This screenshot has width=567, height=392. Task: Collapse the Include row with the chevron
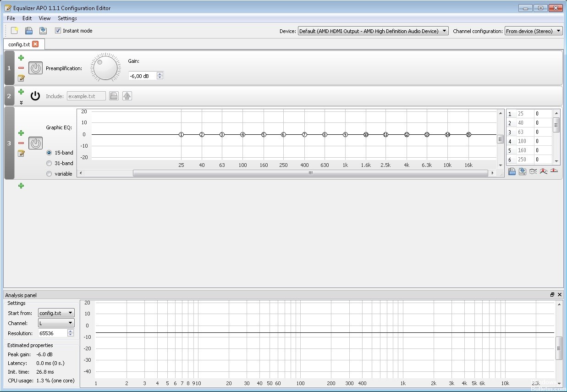click(x=21, y=102)
